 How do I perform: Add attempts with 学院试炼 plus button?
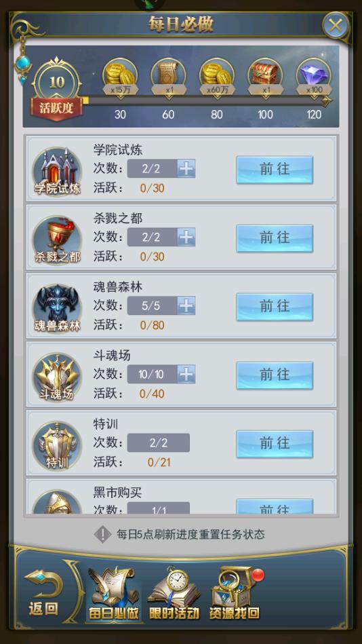(x=186, y=168)
